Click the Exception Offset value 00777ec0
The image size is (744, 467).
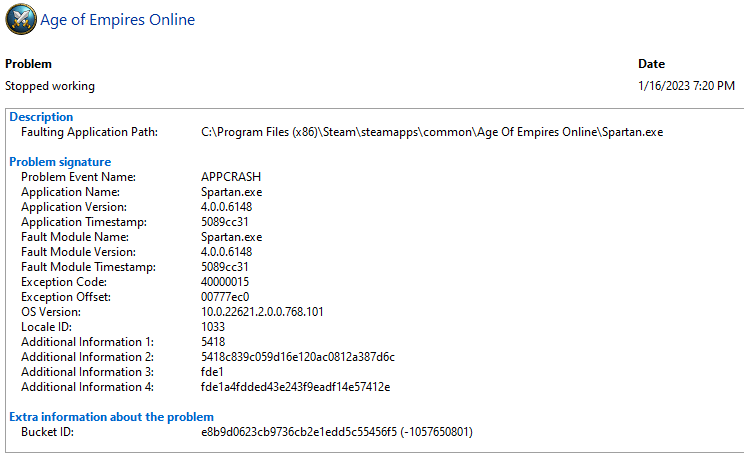click(x=226, y=297)
